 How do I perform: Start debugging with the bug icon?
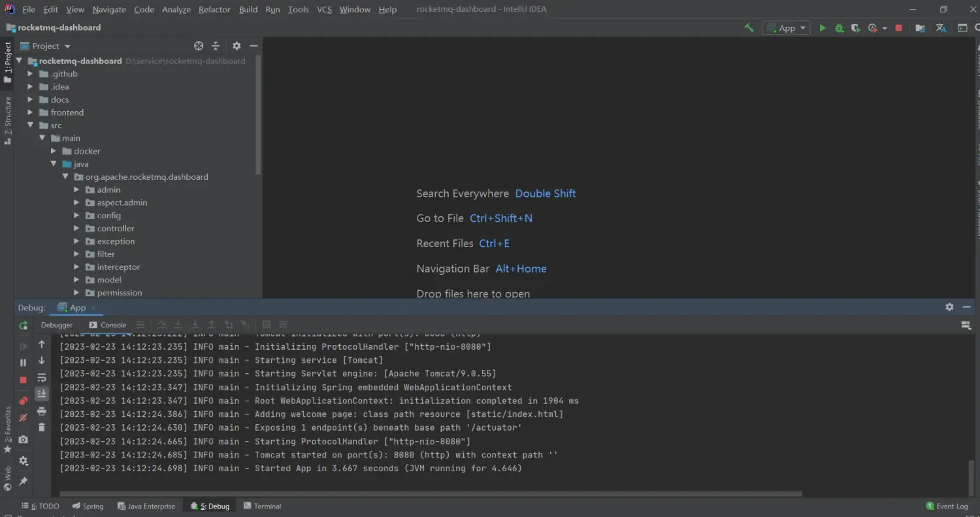(x=839, y=28)
